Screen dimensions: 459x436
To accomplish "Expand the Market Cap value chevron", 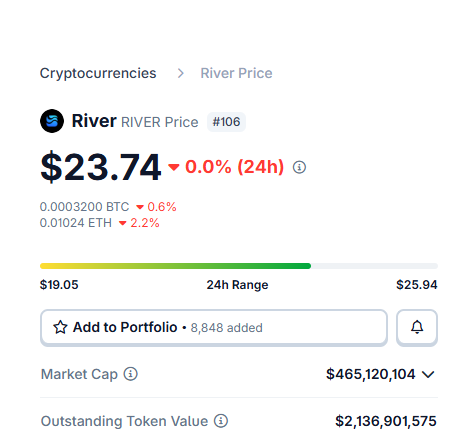I will coord(428,375).
